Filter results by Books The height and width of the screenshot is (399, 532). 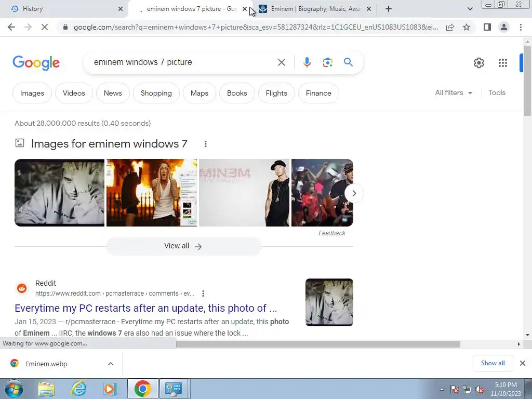pos(237,93)
